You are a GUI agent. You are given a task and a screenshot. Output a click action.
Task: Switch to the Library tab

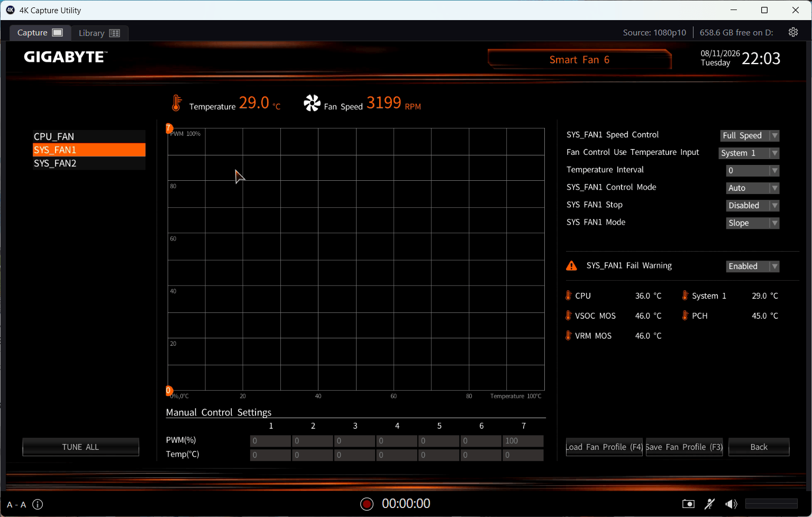click(x=99, y=33)
